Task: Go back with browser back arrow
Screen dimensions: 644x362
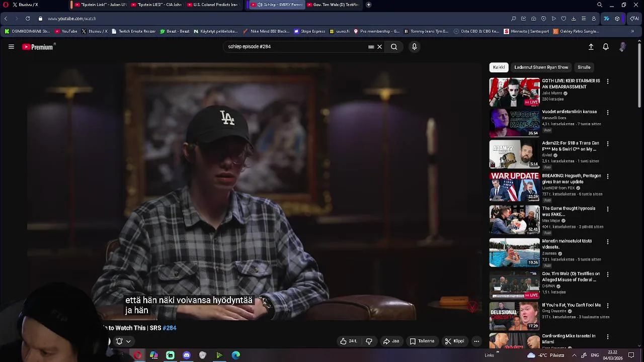Action: coord(6,19)
